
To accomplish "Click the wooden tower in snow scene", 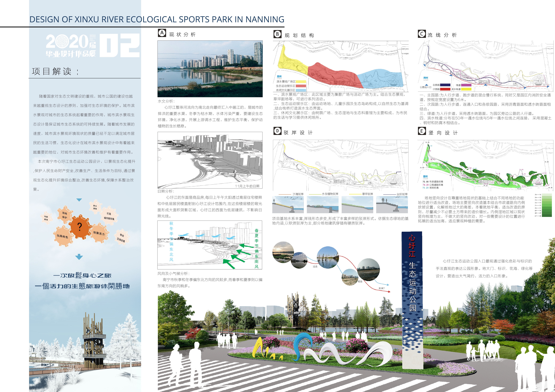I will click(x=94, y=340).
